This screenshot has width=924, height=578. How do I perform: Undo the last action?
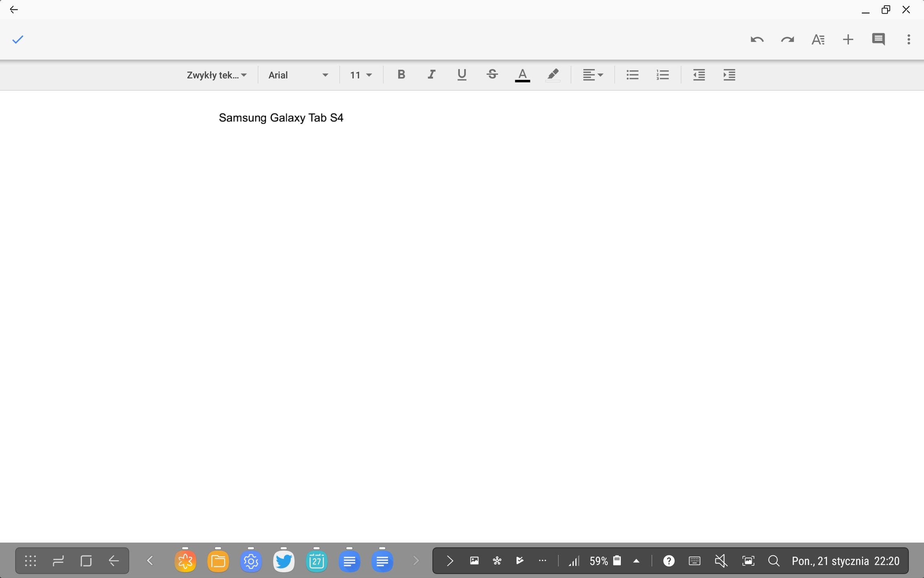[757, 39]
